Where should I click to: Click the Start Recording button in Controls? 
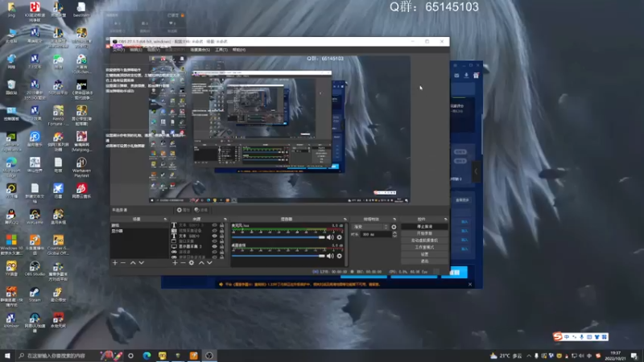click(x=424, y=233)
